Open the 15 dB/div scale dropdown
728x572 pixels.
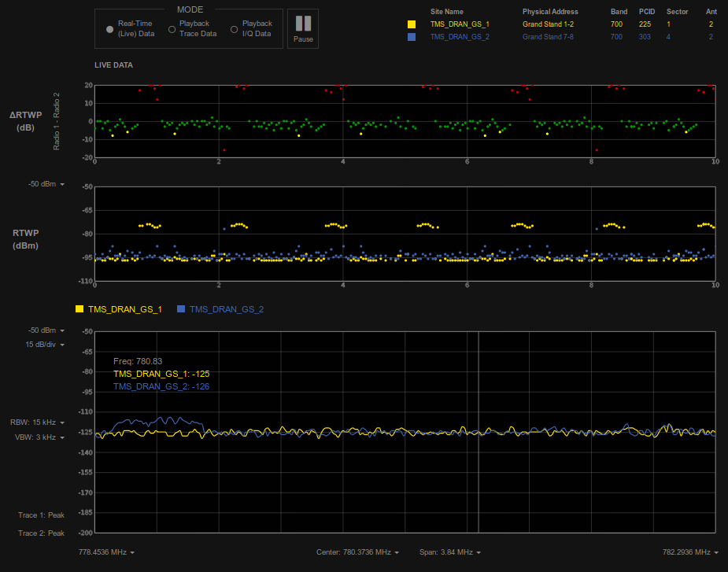[x=45, y=345]
